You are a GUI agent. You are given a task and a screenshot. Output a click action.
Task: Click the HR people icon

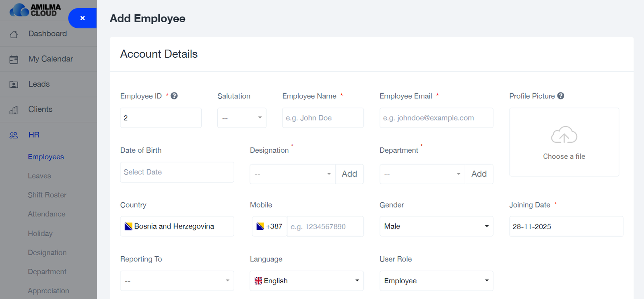(x=14, y=135)
